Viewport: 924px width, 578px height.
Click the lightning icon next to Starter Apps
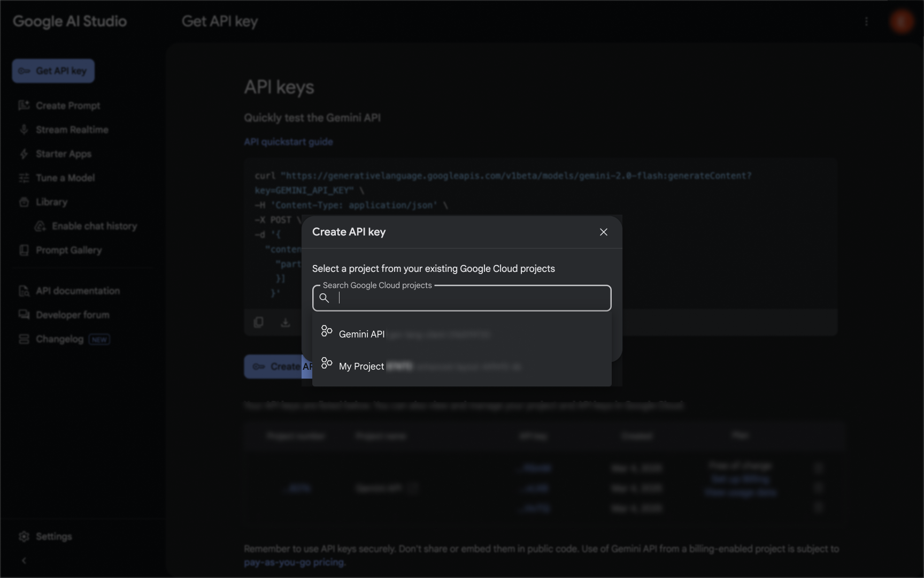coord(24,154)
